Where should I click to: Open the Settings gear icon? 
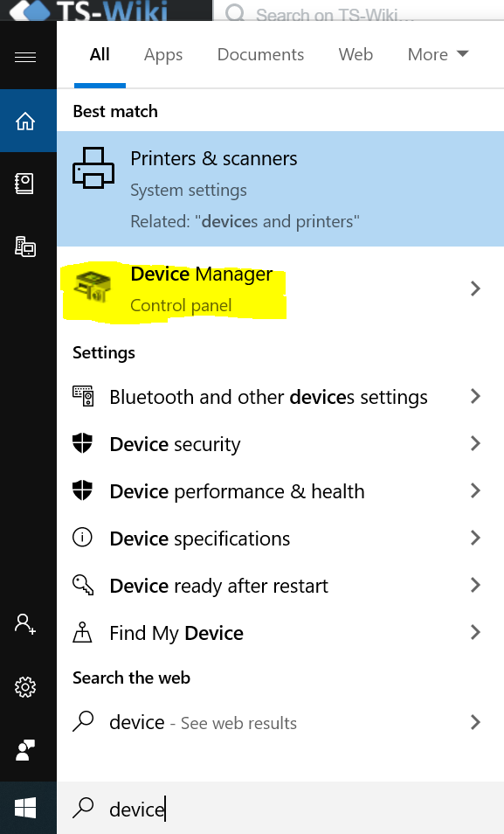point(25,687)
